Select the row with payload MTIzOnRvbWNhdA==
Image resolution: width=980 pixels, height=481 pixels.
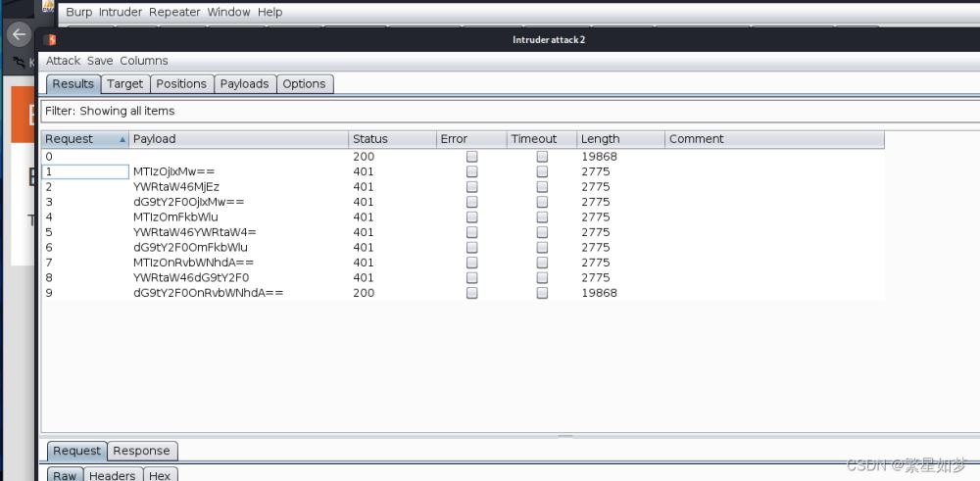pos(463,263)
